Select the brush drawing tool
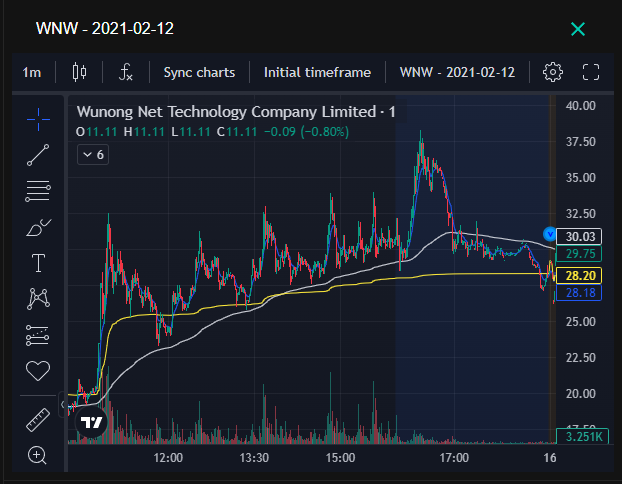 click(x=38, y=227)
